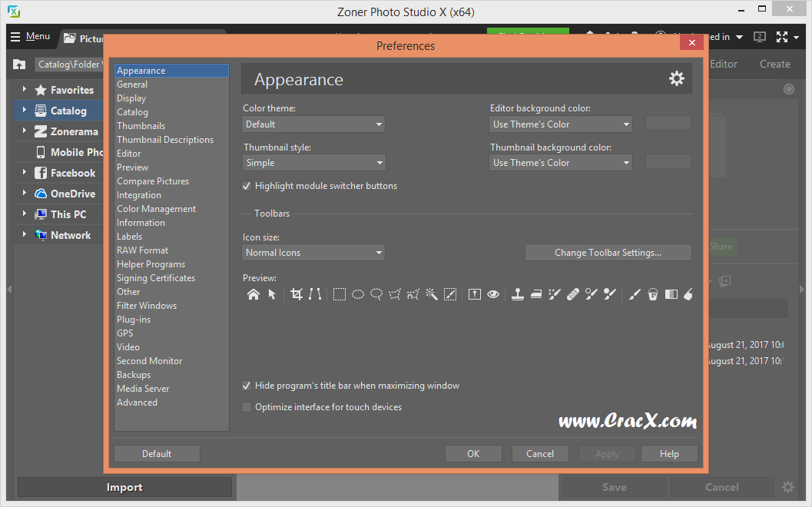Click the Appearance settings gear icon
The width and height of the screenshot is (812, 507).
[x=676, y=78]
